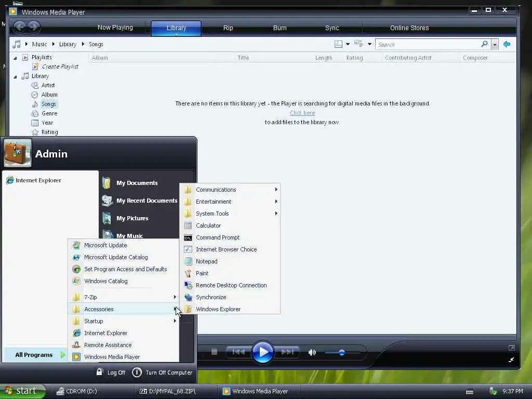Open Synchronize item
Viewport: 532px width, 399px height.
(230, 297)
